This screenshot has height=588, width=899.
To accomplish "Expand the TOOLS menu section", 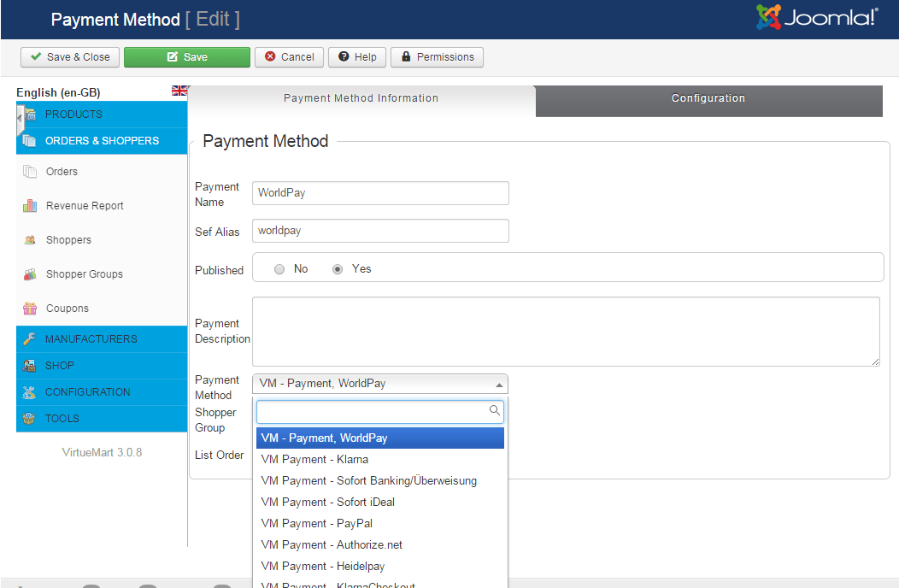I will tap(102, 418).
